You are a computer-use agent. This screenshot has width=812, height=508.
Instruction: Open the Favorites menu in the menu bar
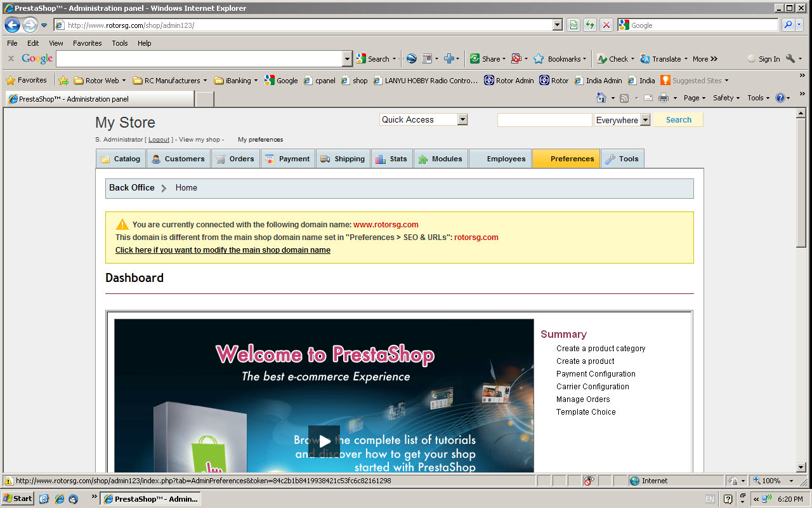[87, 43]
